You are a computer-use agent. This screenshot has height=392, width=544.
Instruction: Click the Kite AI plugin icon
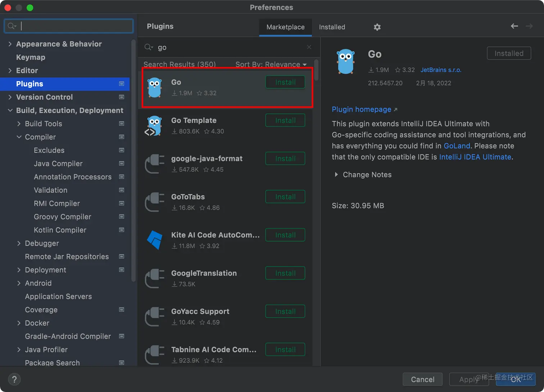tap(155, 240)
